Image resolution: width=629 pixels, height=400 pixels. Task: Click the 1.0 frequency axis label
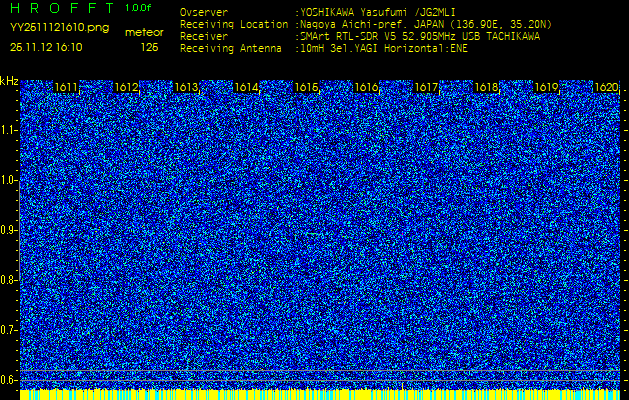click(6, 181)
